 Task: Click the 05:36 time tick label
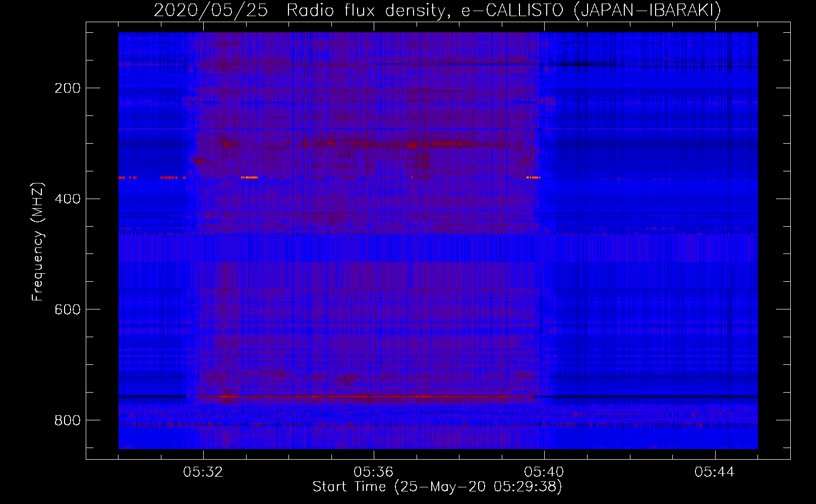point(374,472)
